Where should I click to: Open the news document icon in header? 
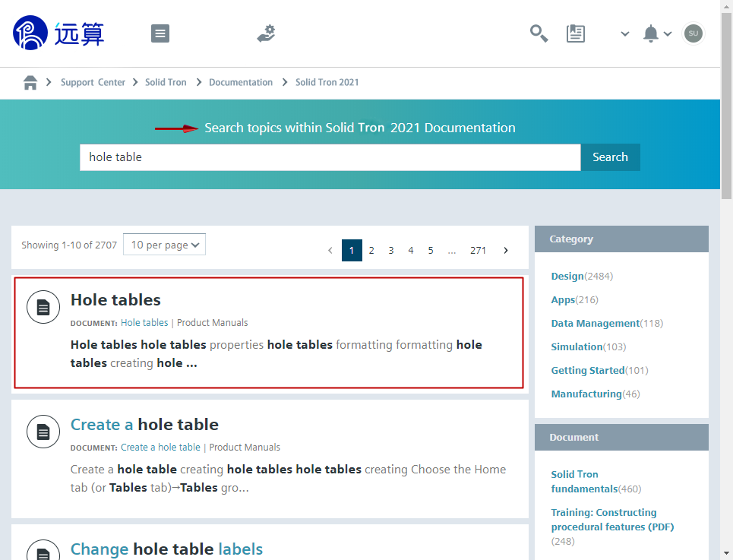coord(576,33)
